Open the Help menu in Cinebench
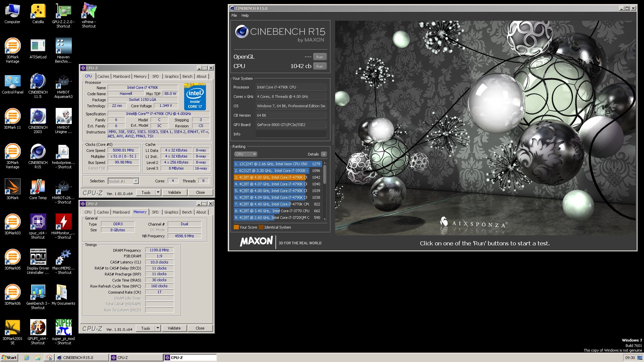This screenshot has height=362, width=644. [245, 15]
